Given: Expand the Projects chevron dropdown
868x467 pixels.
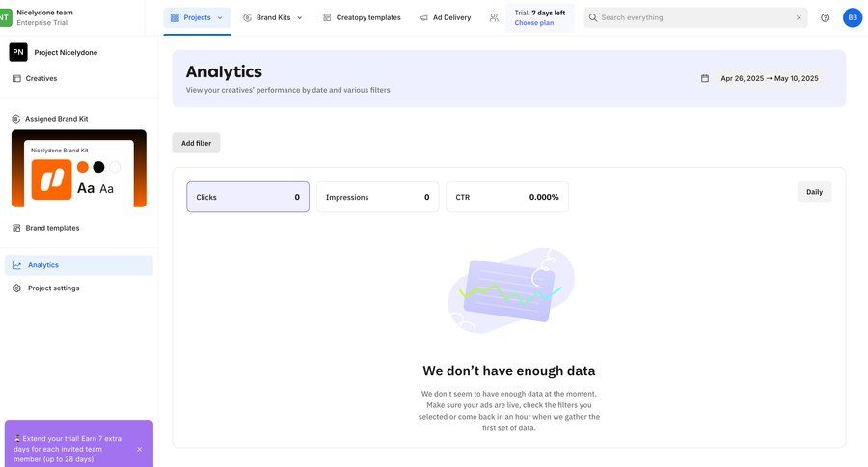Looking at the screenshot, I should pos(220,17).
